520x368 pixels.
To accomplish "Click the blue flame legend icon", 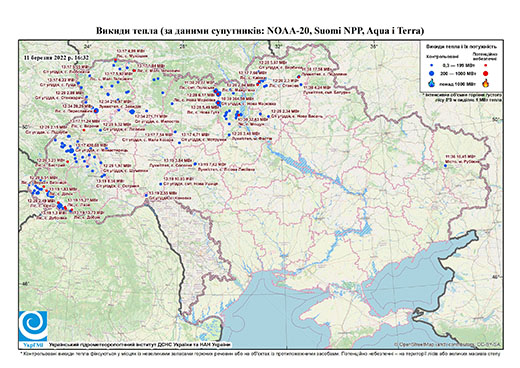I will click(x=431, y=83).
